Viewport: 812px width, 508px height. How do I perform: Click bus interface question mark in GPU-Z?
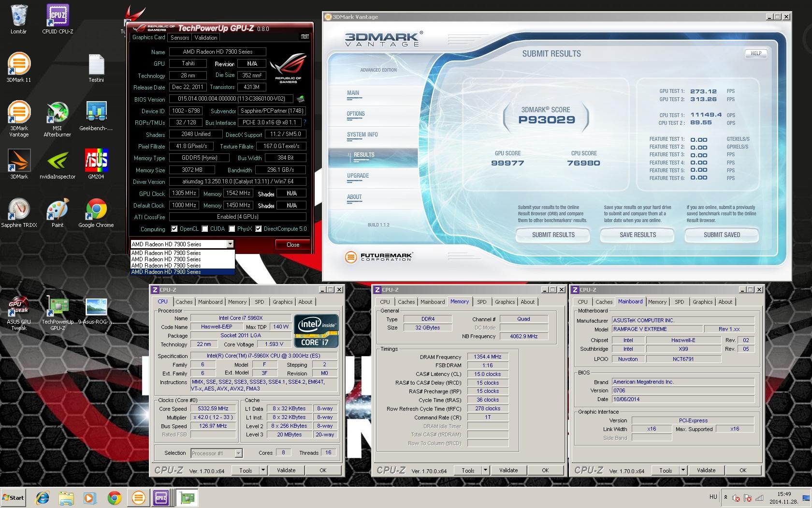(304, 122)
